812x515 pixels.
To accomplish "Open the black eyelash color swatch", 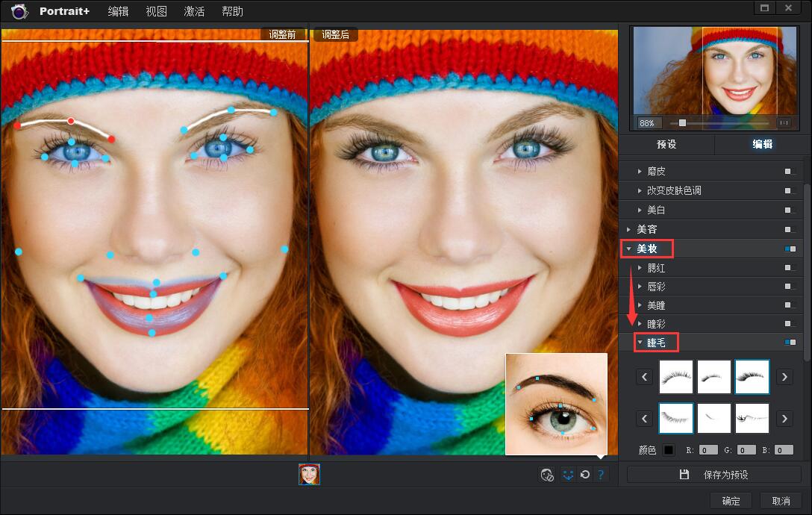I will (x=669, y=450).
